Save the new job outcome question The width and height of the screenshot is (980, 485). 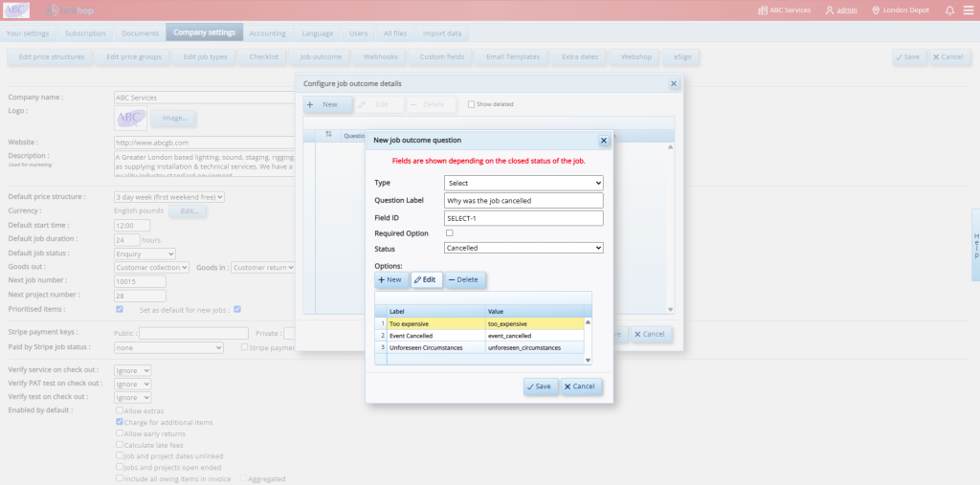pos(541,386)
